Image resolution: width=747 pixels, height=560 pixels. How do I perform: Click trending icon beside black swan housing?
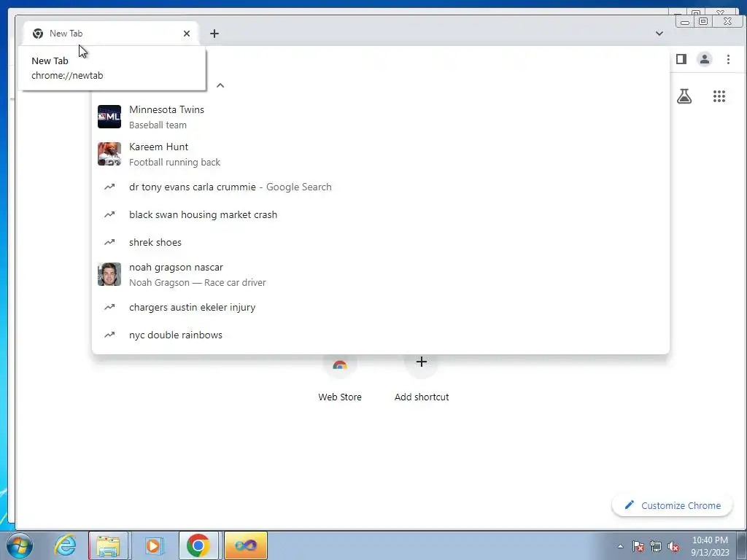pos(109,215)
